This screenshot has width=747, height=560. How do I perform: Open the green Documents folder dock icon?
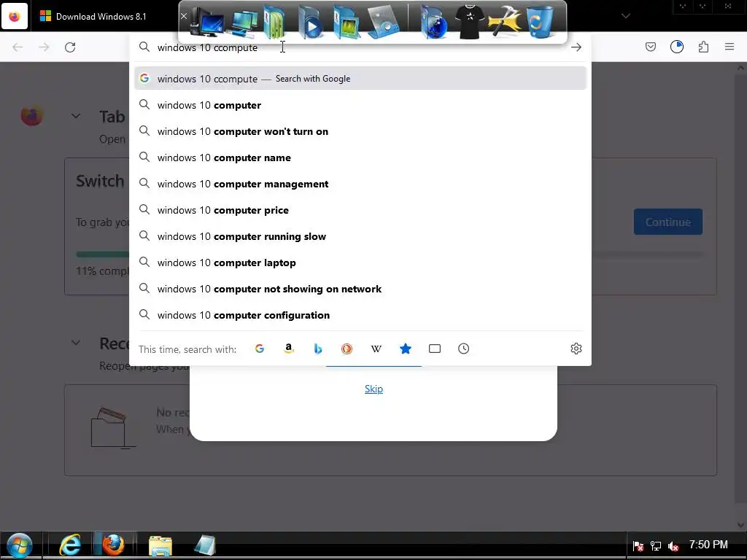274,22
